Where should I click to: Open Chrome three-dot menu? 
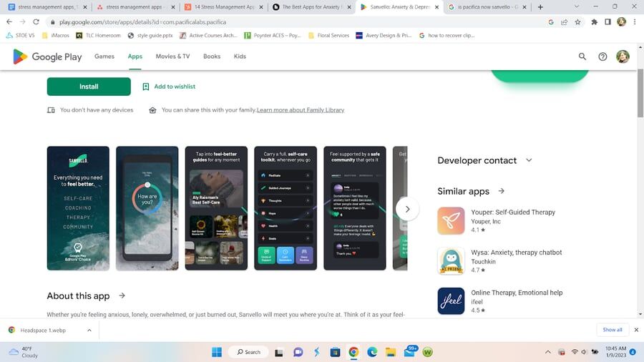[x=635, y=22]
